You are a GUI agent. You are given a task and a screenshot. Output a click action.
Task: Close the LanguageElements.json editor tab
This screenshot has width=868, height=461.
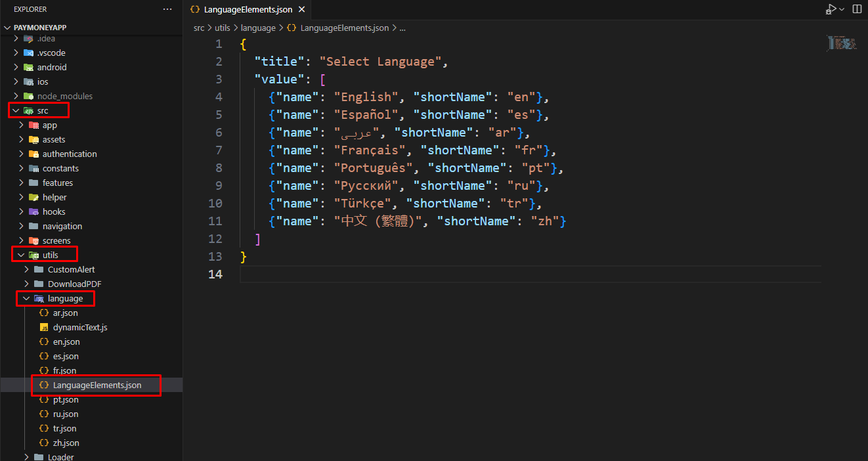point(301,10)
